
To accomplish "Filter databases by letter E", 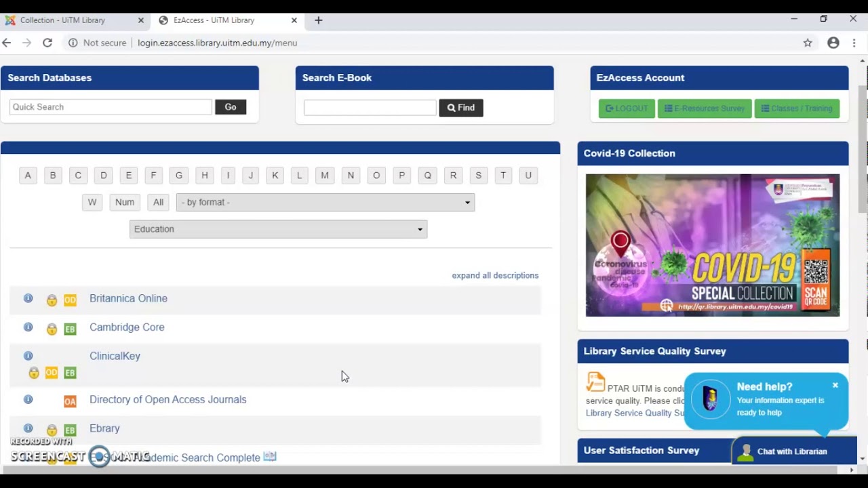I will tap(128, 176).
